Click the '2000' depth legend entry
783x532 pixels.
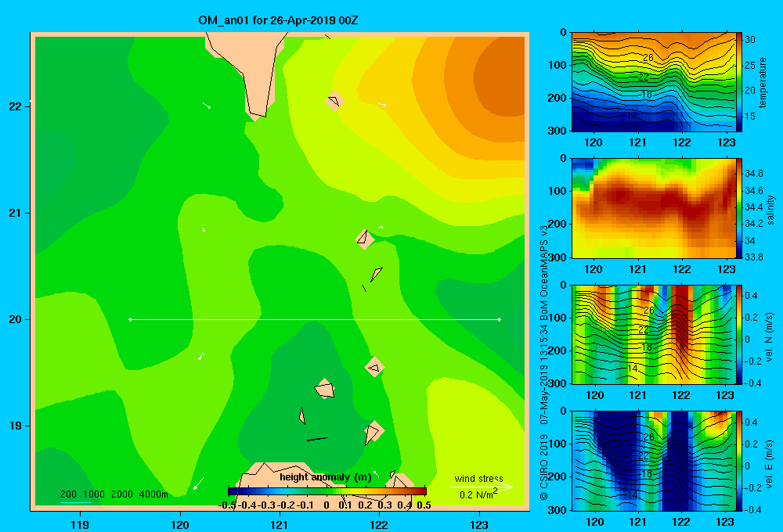coord(122,494)
